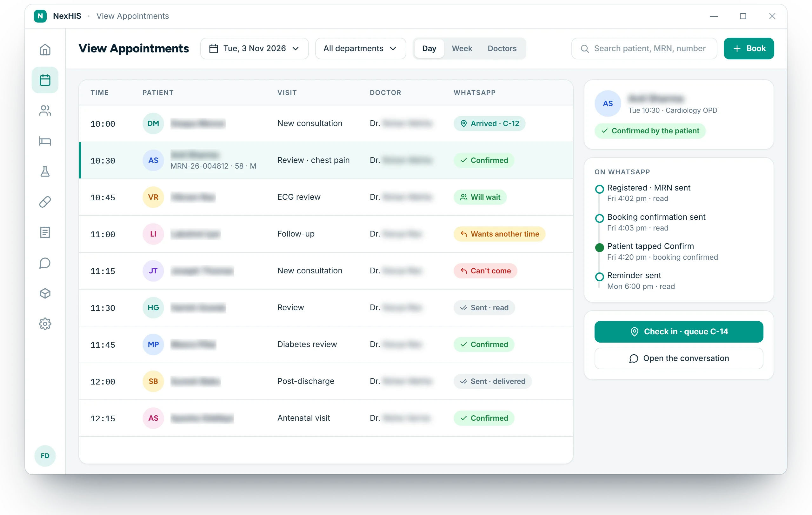Open the Lab flask sidebar icon
This screenshot has width=812, height=515.
(x=45, y=171)
